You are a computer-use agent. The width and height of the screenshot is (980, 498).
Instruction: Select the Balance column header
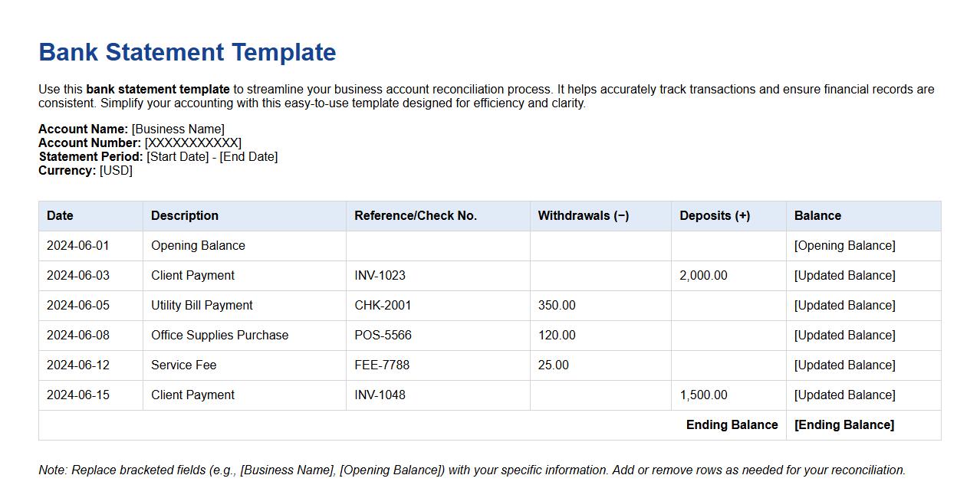click(x=817, y=215)
